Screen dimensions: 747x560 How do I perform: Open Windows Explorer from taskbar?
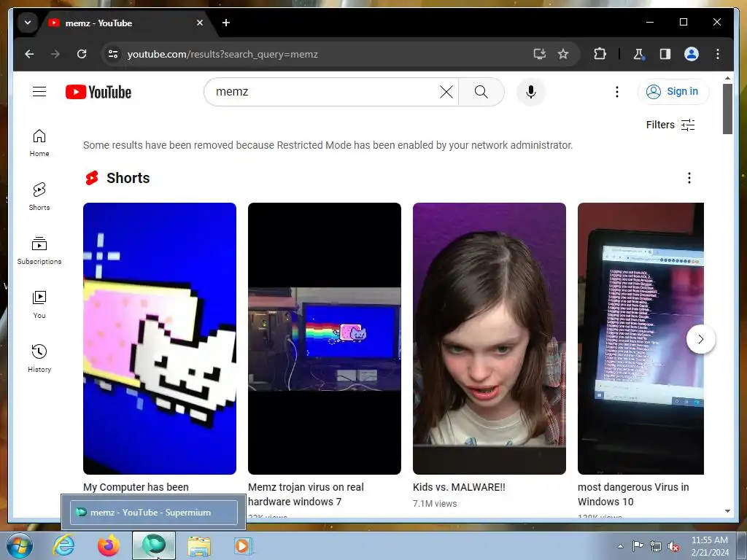199,545
